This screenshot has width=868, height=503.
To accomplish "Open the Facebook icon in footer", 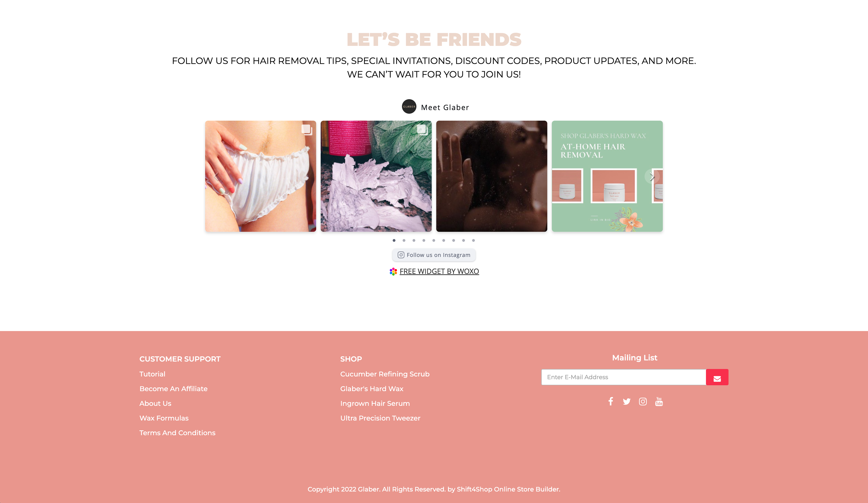I will 611,401.
